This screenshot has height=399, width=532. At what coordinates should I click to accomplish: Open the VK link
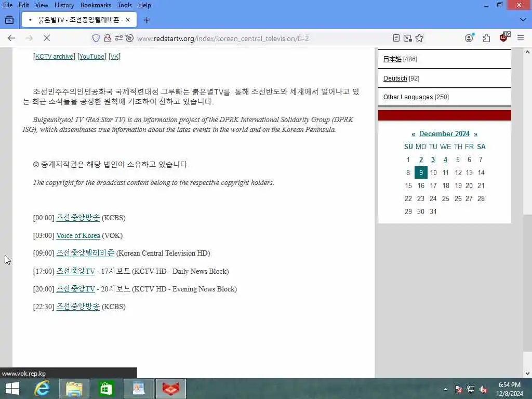(114, 56)
